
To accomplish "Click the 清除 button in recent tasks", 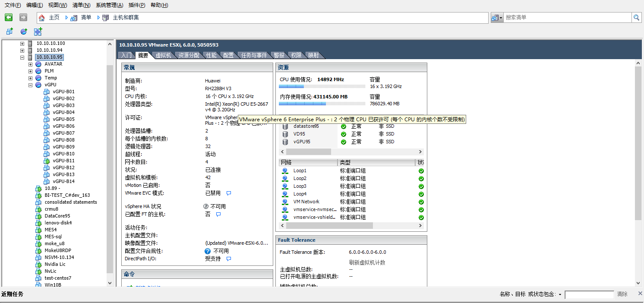I will point(622,294).
